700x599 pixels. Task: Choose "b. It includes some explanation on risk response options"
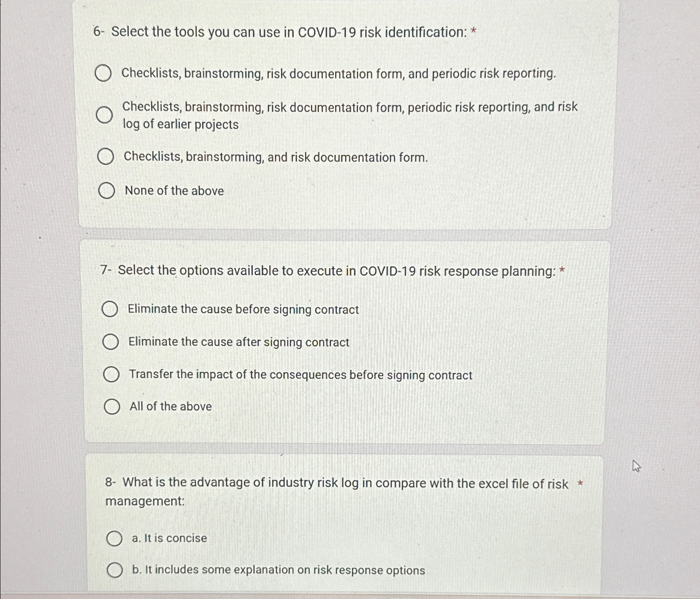[115, 570]
